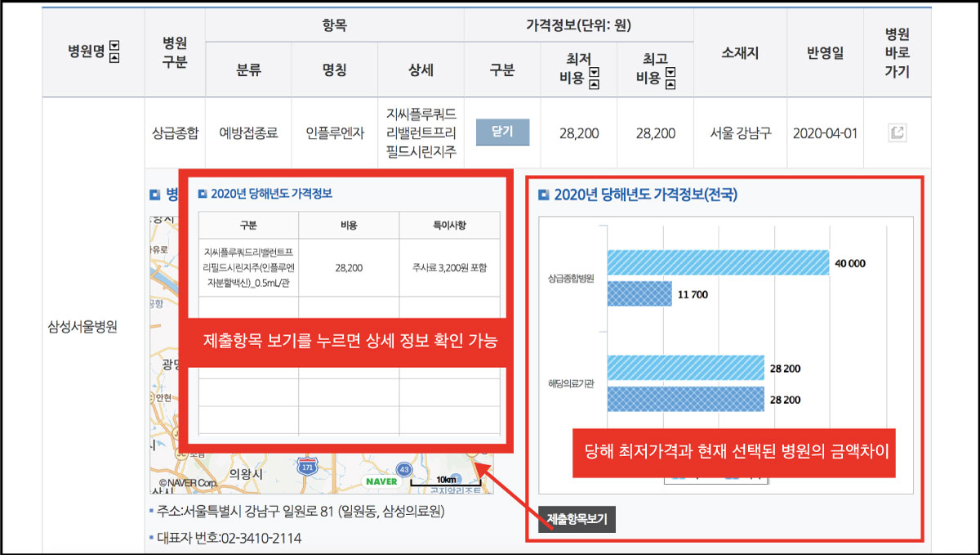Image resolution: width=980 pixels, height=555 pixels.
Task: Click the 상급종합병원 chart axis label
Action: point(572,278)
